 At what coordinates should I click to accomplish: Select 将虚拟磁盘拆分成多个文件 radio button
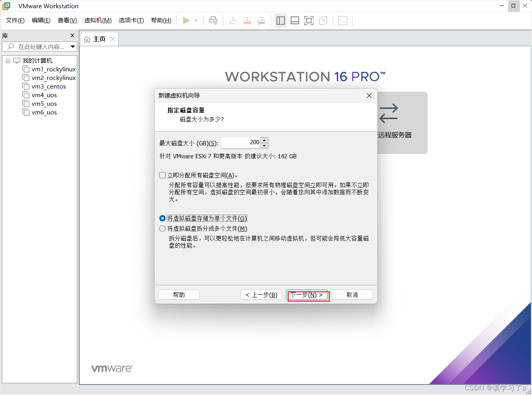pyautogui.click(x=162, y=228)
